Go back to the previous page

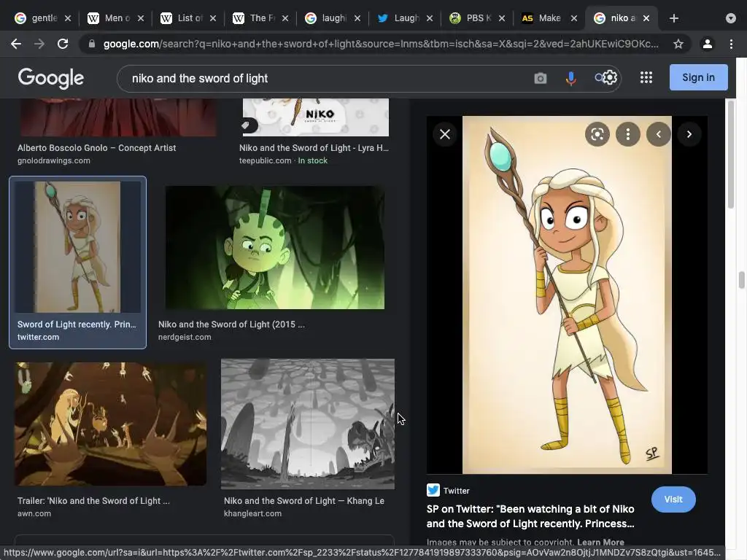(x=16, y=44)
